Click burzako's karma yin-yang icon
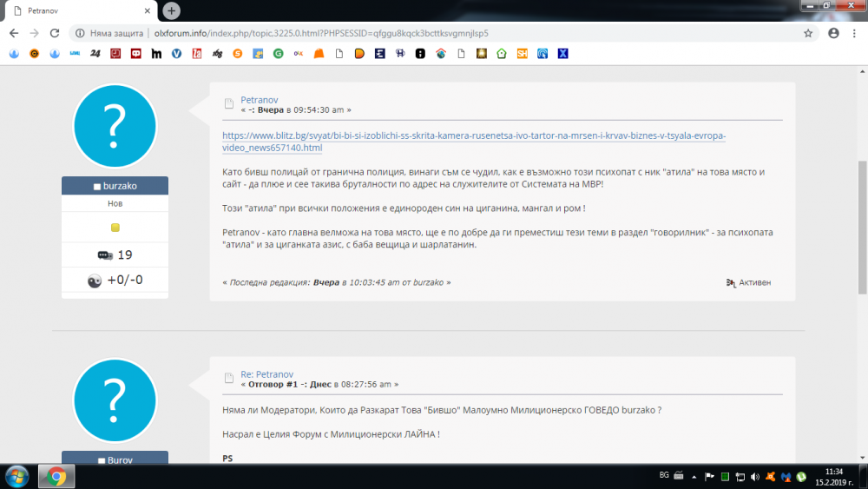 [95, 281]
